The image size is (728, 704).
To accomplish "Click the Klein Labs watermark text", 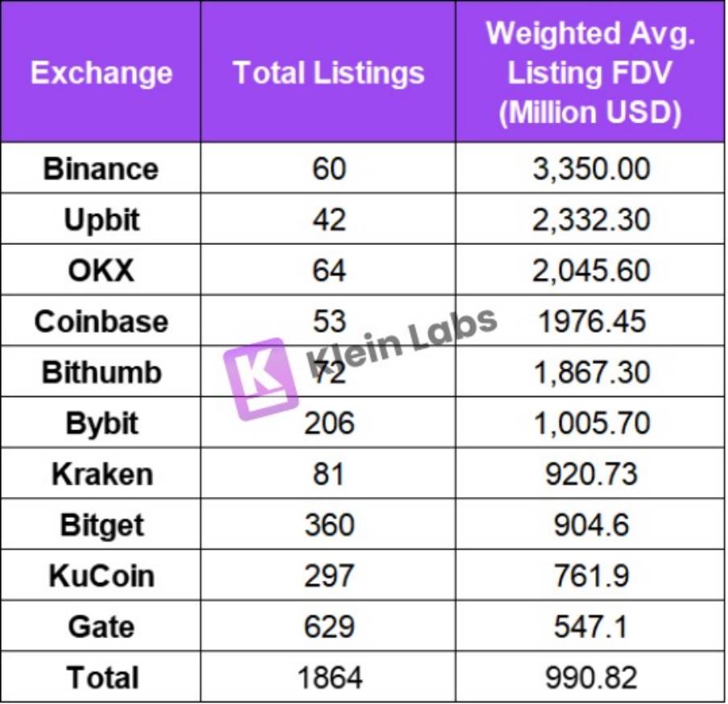I will [x=401, y=341].
